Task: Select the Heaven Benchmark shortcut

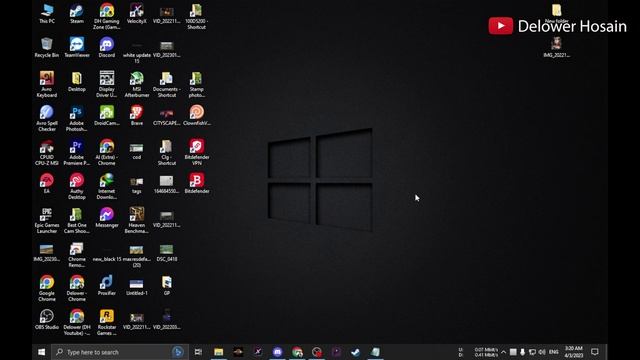Action: tap(137, 220)
